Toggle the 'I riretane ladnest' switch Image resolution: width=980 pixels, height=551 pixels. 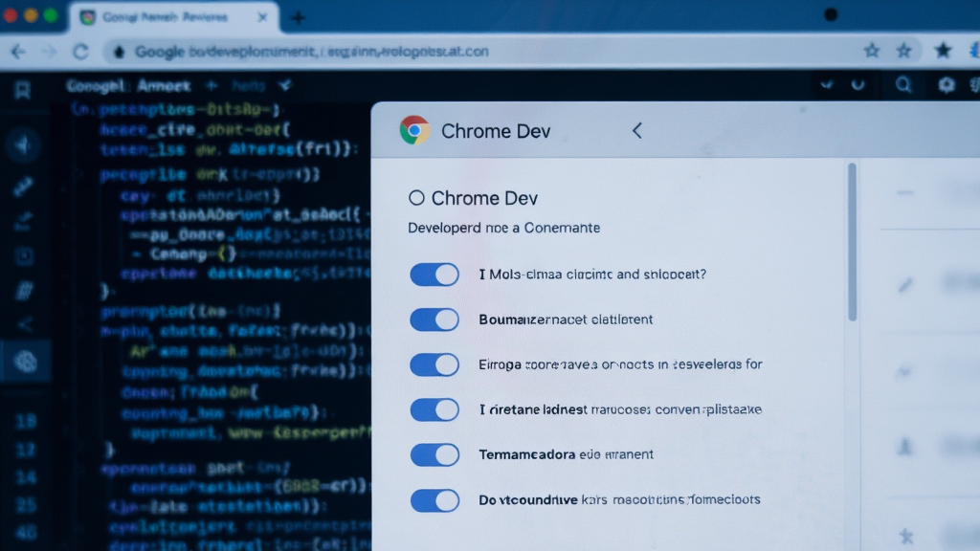pos(434,409)
